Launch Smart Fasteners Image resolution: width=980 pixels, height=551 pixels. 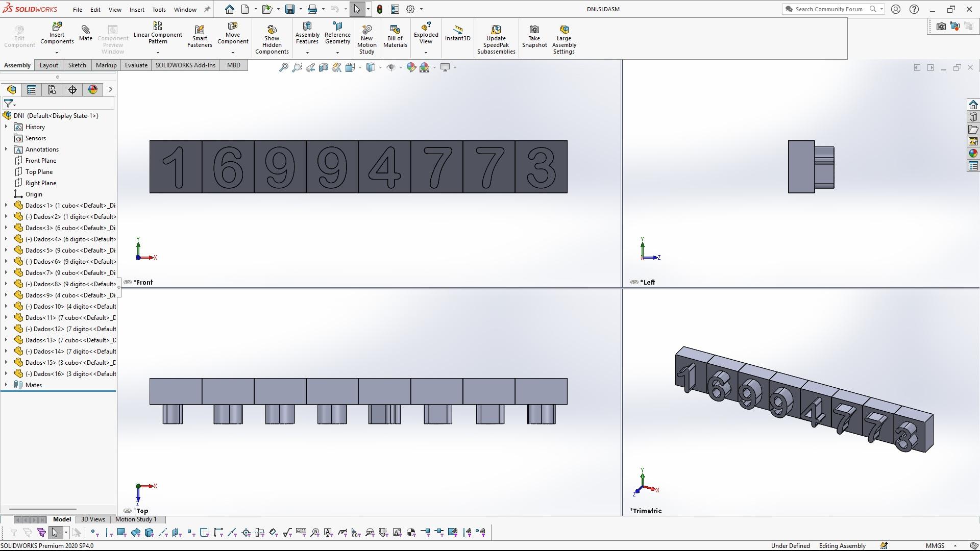pyautogui.click(x=200, y=37)
